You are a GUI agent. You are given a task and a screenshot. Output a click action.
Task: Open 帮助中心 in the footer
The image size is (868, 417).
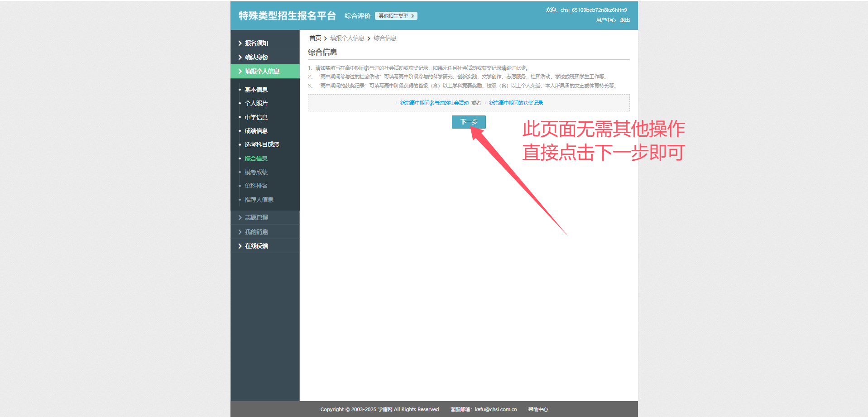tap(538, 409)
